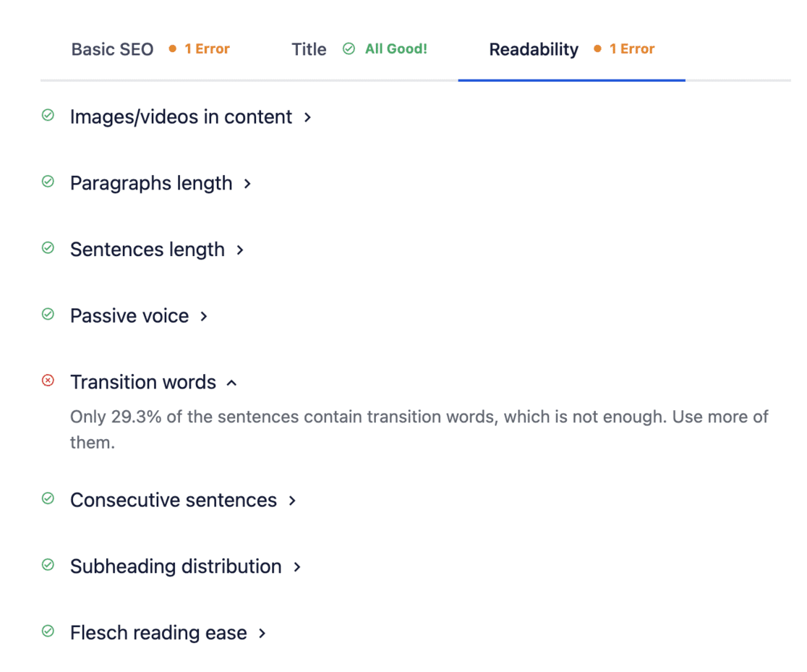Click the green check icon beside Flesch reading ease

(x=48, y=631)
